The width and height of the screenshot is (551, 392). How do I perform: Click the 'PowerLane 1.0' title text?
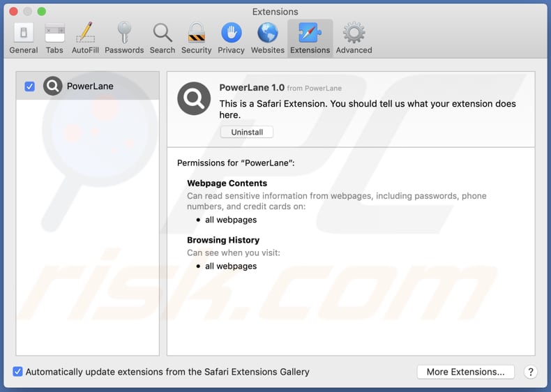(x=252, y=88)
